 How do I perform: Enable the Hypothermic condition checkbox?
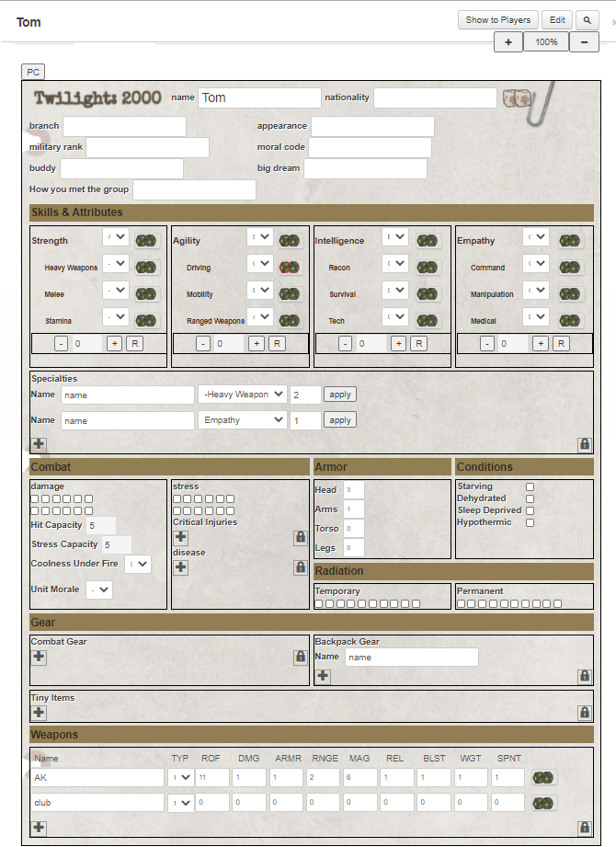(x=530, y=522)
